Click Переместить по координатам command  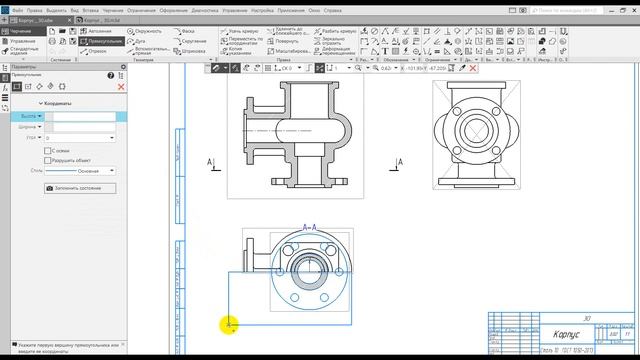242,41
